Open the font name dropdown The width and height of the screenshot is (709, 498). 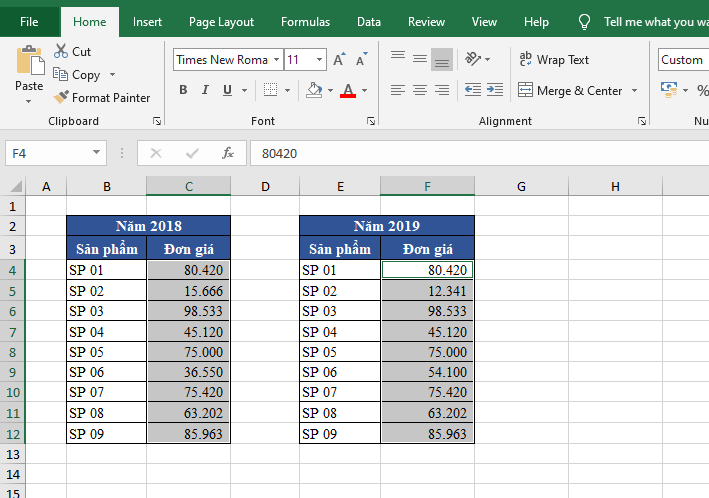pos(275,60)
